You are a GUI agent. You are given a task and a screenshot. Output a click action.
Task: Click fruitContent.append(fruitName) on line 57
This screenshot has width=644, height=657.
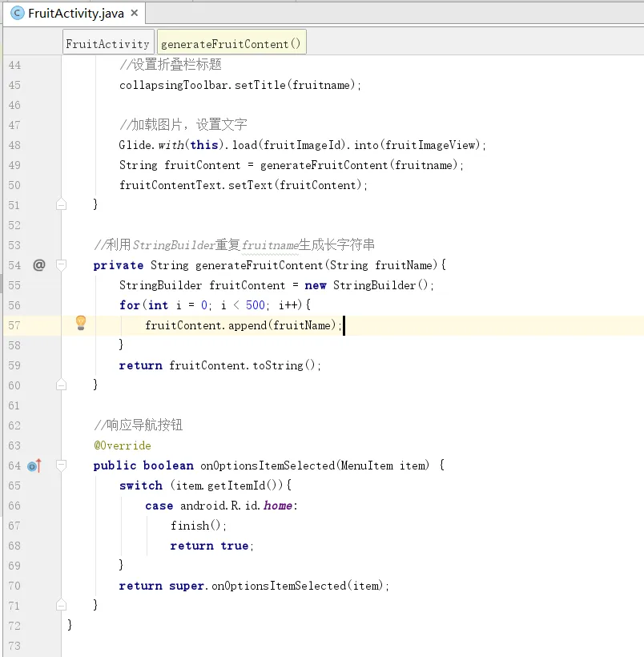click(244, 325)
